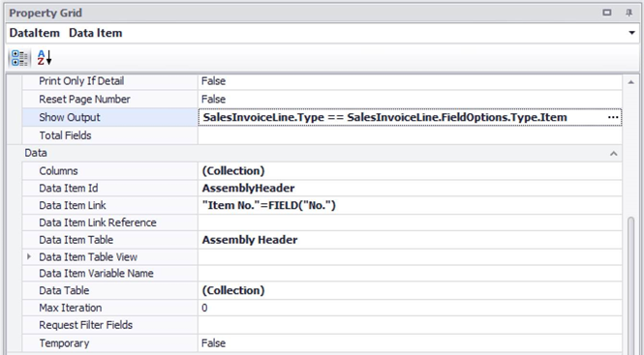Maximize the Property Grid panel
The width and height of the screenshot is (644, 355).
click(x=606, y=13)
